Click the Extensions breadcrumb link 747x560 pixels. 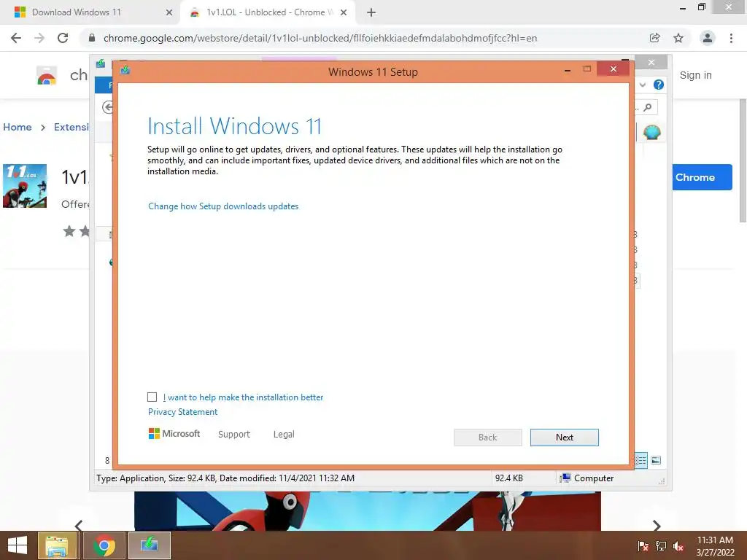click(71, 127)
